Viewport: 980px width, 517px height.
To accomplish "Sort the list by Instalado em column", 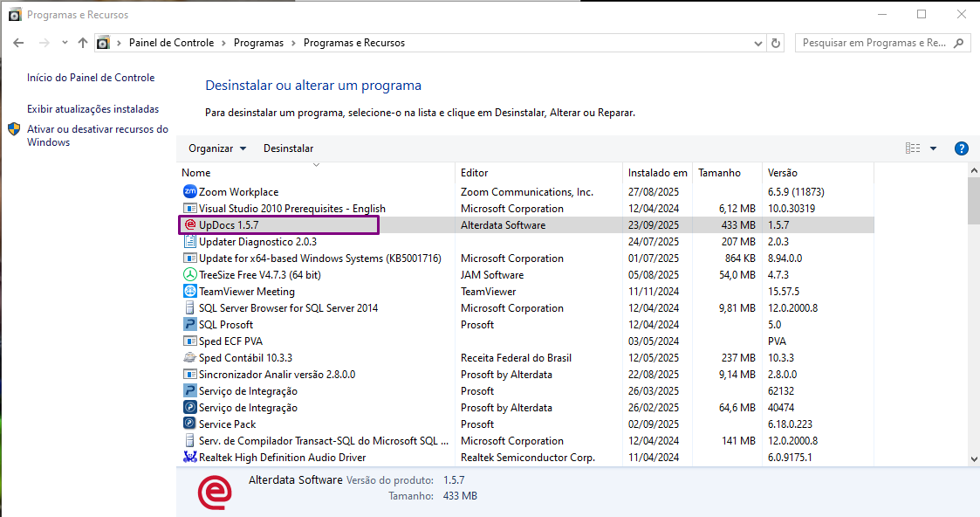I will pos(657,173).
